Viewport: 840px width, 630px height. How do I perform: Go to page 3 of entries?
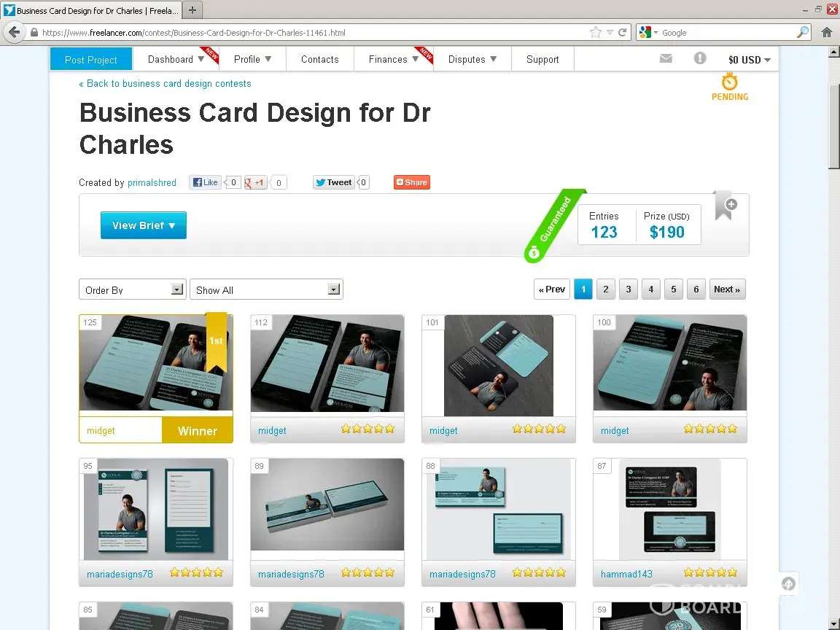coord(629,289)
